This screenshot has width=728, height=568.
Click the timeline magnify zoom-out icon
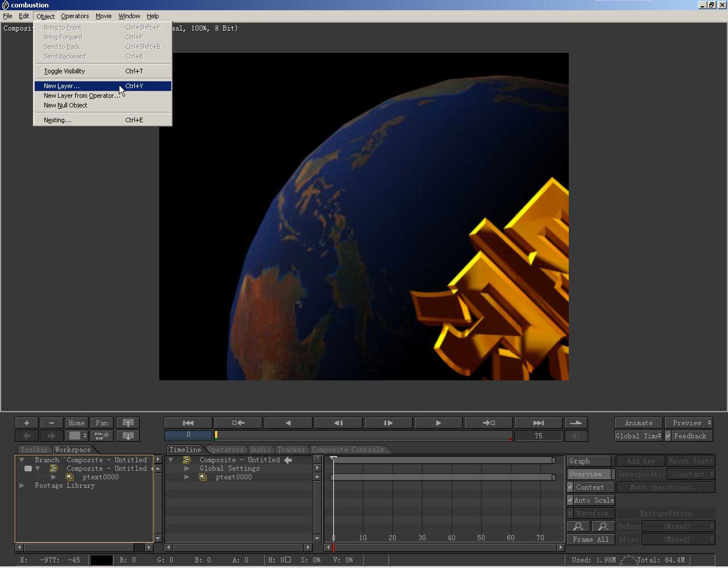603,526
